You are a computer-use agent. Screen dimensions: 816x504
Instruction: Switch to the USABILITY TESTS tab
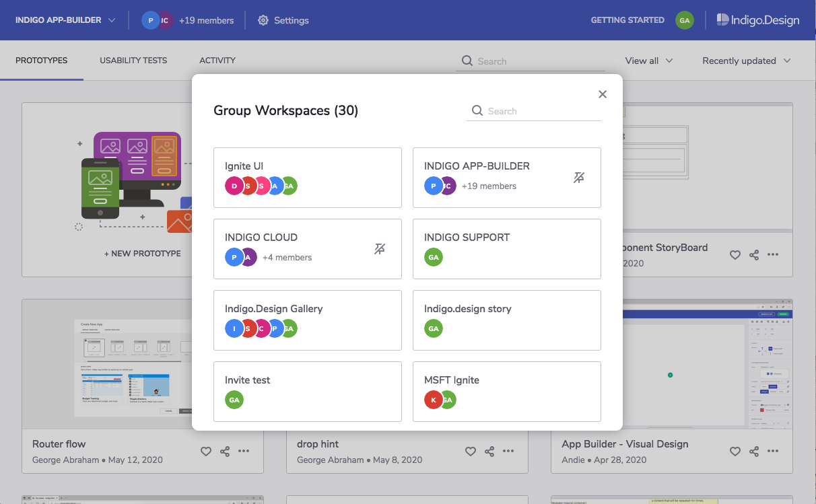tap(133, 61)
